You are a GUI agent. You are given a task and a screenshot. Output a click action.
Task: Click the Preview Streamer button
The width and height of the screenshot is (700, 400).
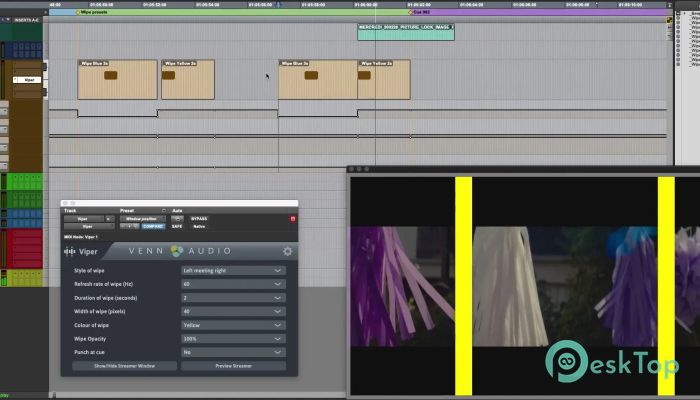pos(233,366)
